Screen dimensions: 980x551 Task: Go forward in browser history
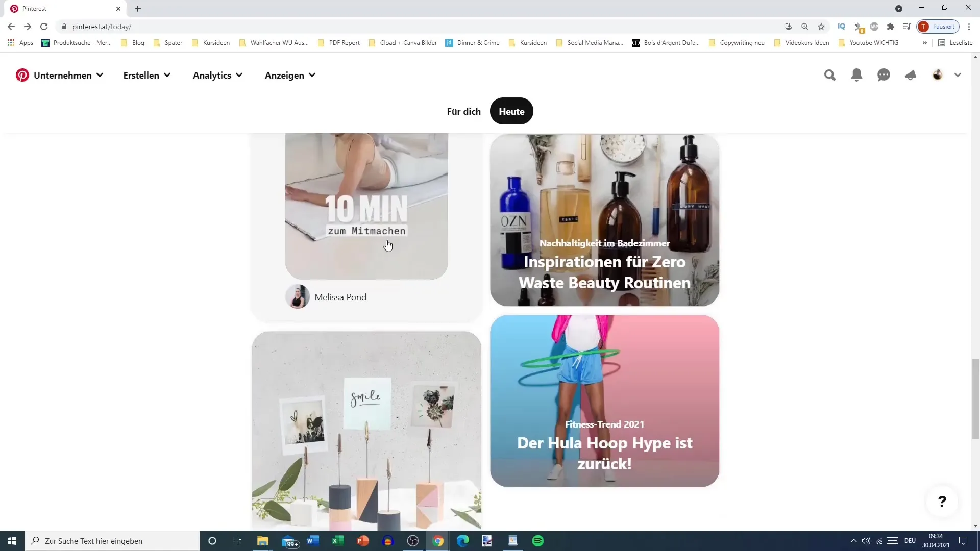(x=28, y=27)
